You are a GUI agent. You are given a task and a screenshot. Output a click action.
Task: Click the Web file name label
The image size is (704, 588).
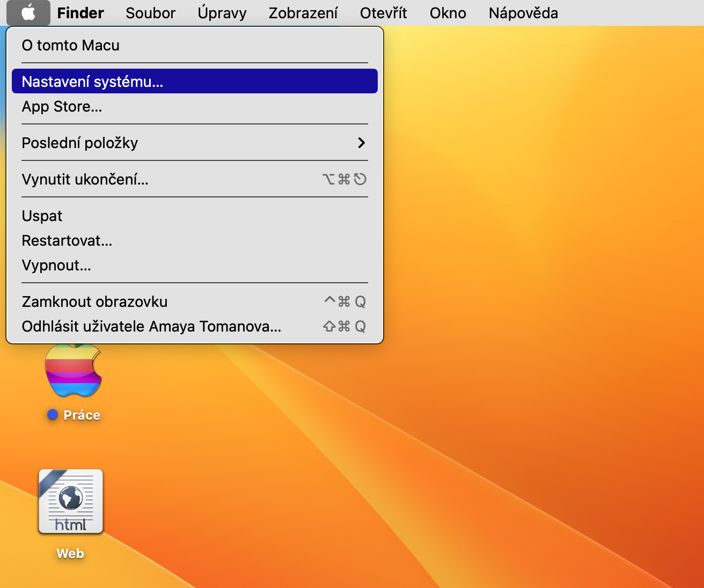pyautogui.click(x=70, y=554)
